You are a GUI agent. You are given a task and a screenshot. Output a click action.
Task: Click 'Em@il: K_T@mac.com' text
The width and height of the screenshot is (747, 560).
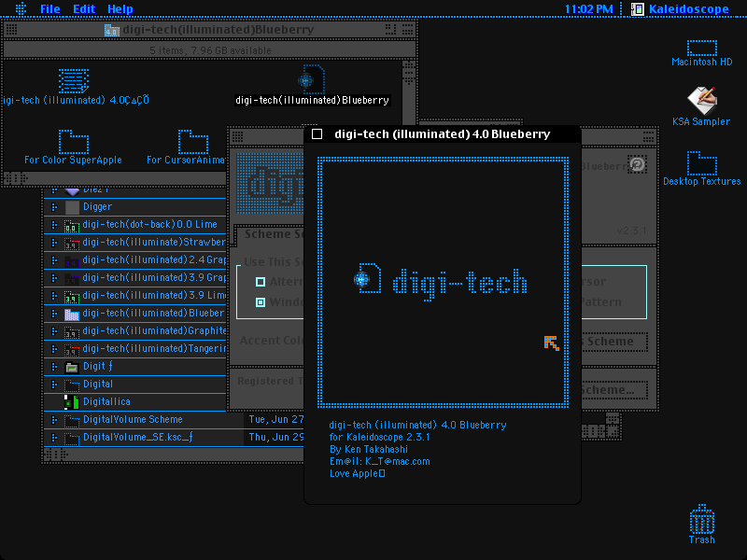(380, 461)
